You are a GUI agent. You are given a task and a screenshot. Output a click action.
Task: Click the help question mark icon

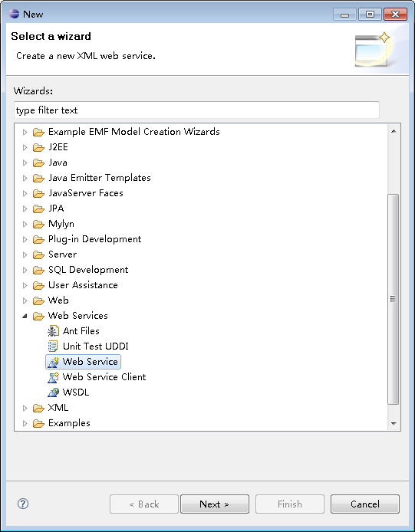click(23, 504)
